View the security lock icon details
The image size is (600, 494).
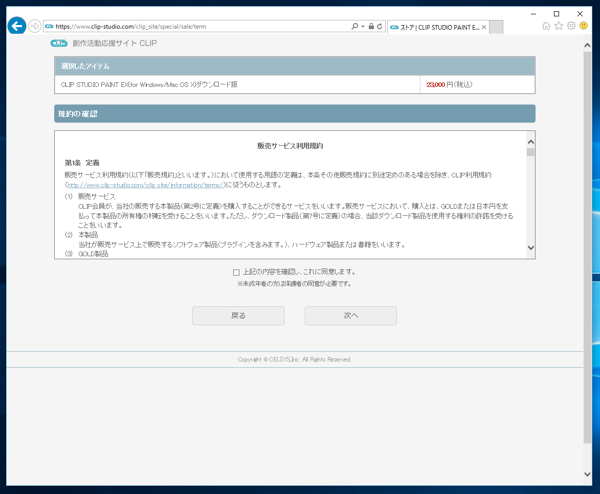pyautogui.click(x=371, y=26)
